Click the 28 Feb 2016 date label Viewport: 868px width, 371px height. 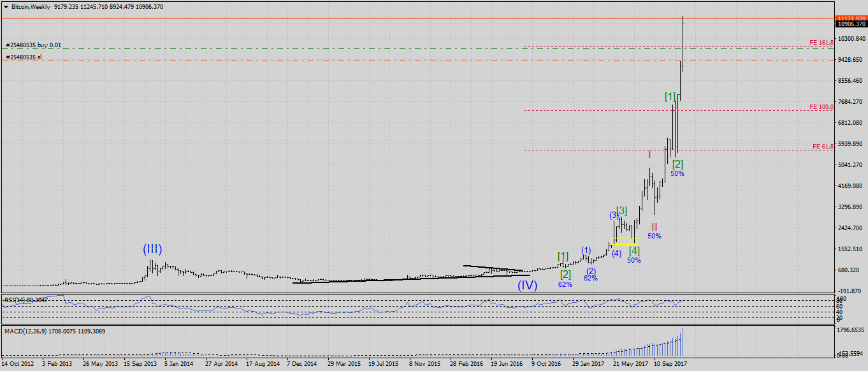coord(467,365)
